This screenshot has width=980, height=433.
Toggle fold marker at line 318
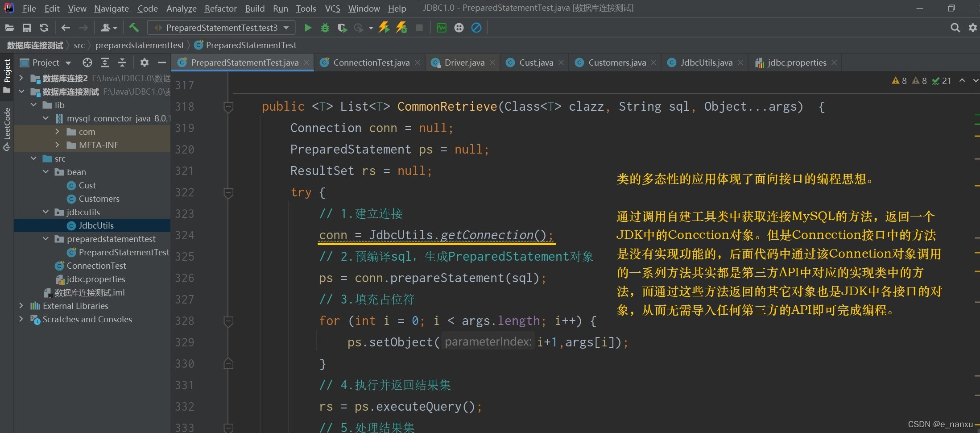coord(228,107)
